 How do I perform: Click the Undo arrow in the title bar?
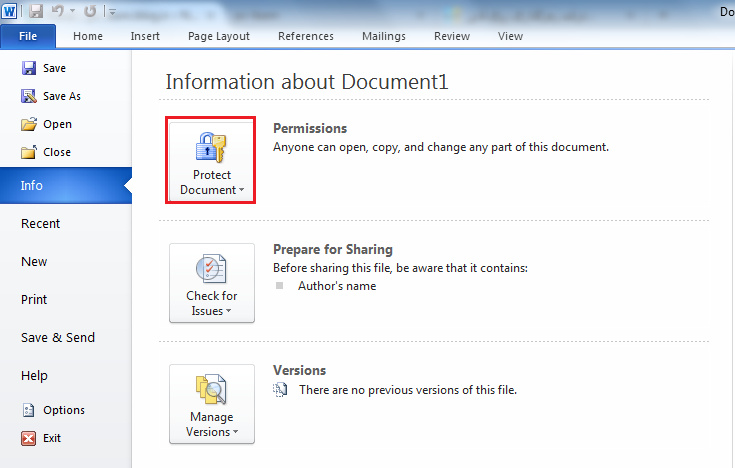tap(58, 11)
